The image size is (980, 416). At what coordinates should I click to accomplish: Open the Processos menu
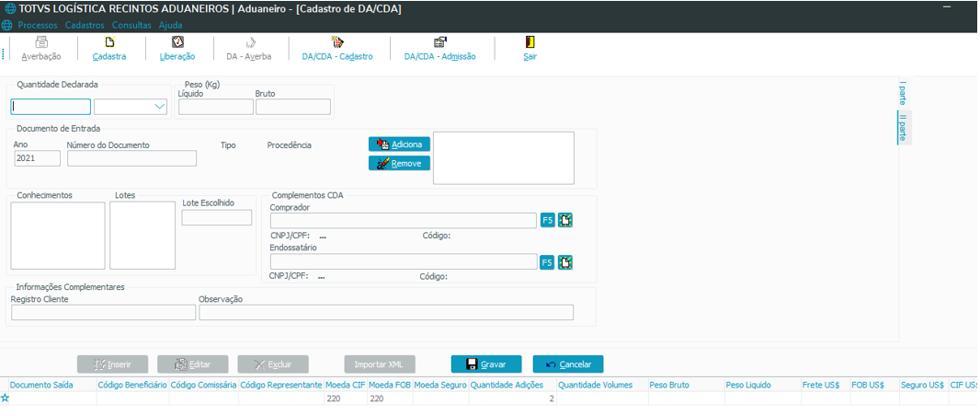[x=38, y=26]
